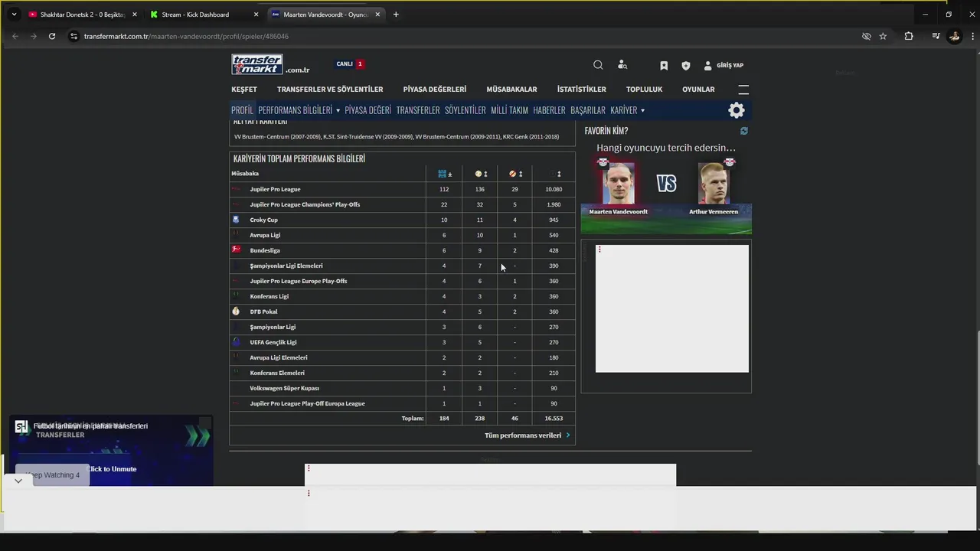Screen dimensions: 980x551
Task: Sort table by appearances column icon
Action: click(x=444, y=174)
